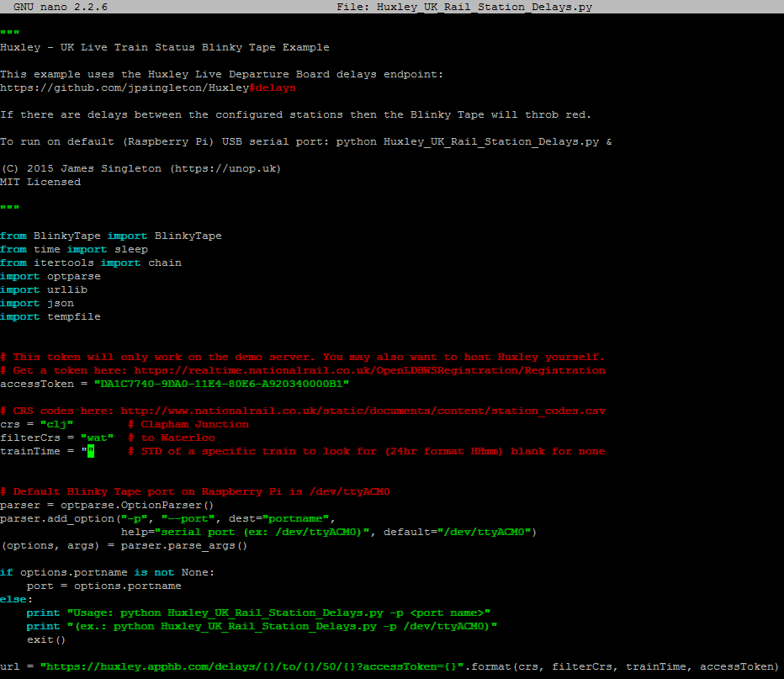Image resolution: width=784 pixels, height=679 pixels.
Task: Click the 'STD of a specific train' comment
Action: 367,452
